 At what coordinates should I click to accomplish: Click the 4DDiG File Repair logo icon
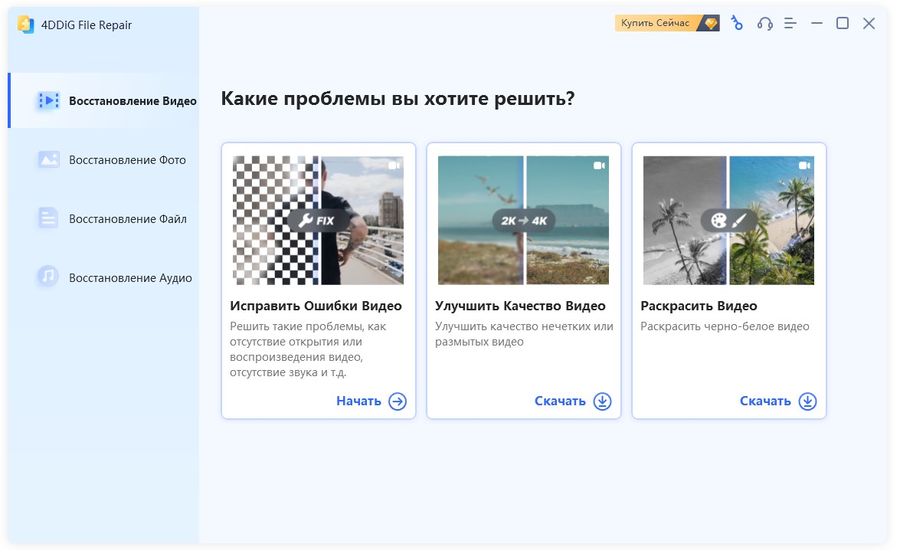pyautogui.click(x=26, y=25)
